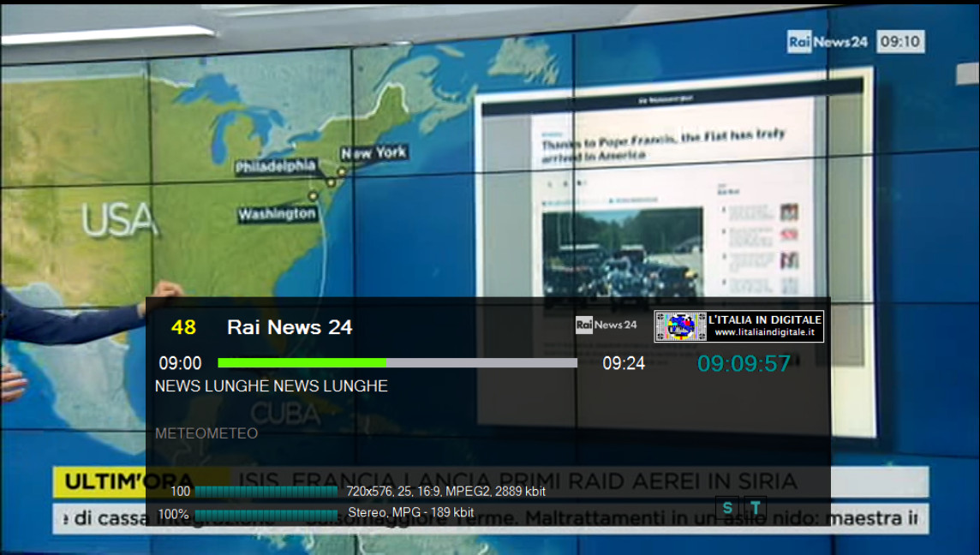Click the Washington label on the map
Viewport: 980px width, 555px height.
277,214
